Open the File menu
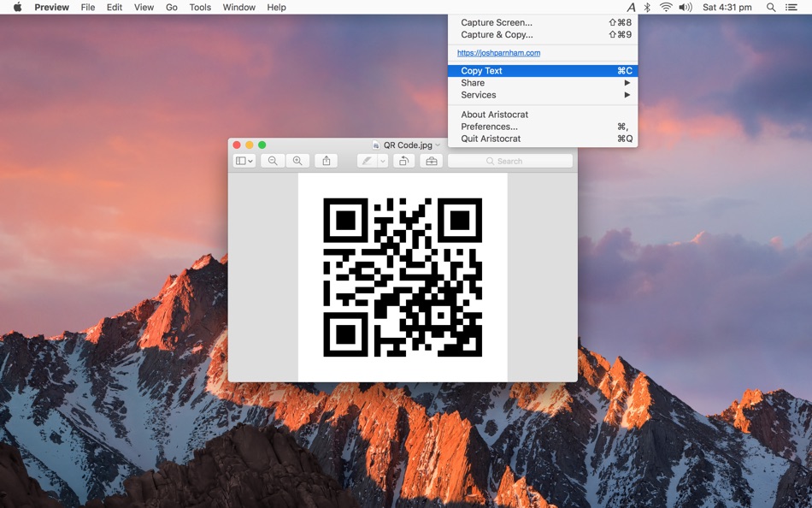This screenshot has height=508, width=812. [x=88, y=7]
